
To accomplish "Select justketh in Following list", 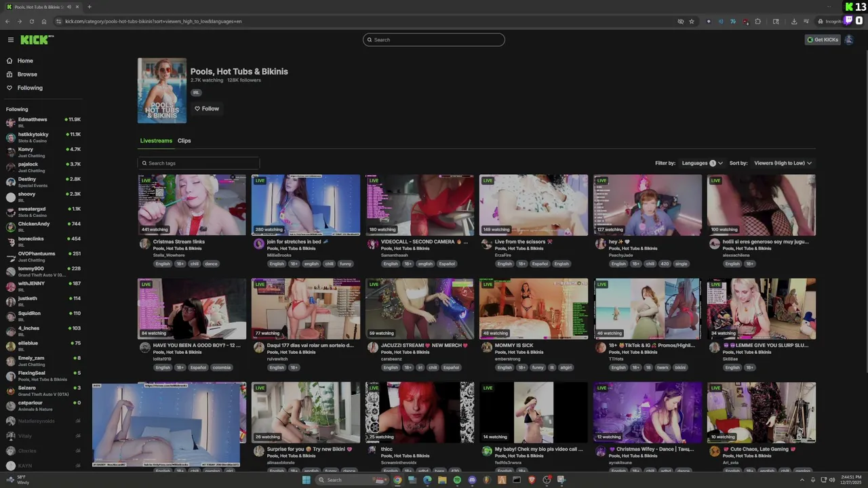I will point(42,301).
